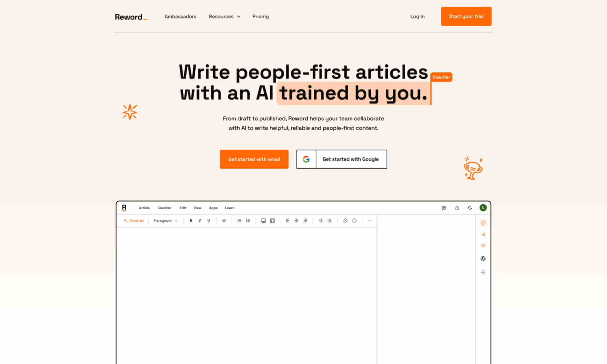Click the numbered list icon
The height and width of the screenshot is (364, 607).
[248, 221]
